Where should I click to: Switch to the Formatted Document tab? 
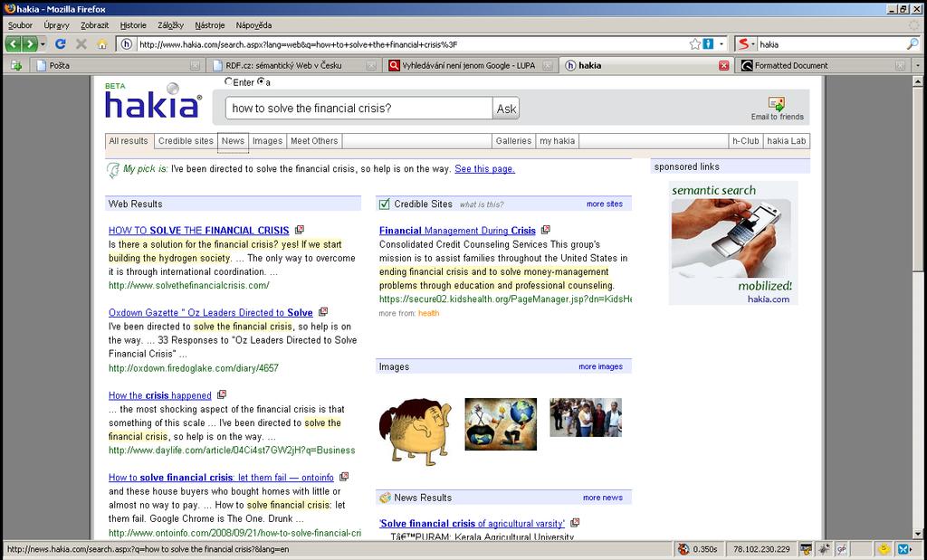(x=823, y=65)
